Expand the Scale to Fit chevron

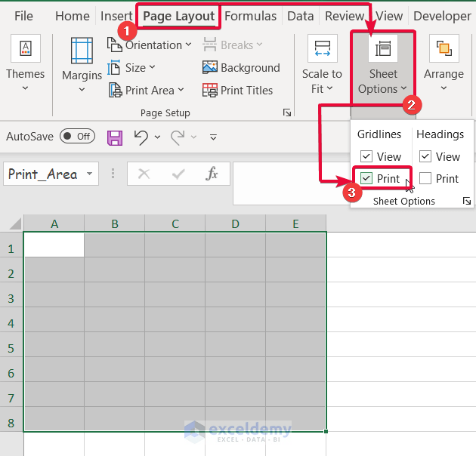pos(329,88)
